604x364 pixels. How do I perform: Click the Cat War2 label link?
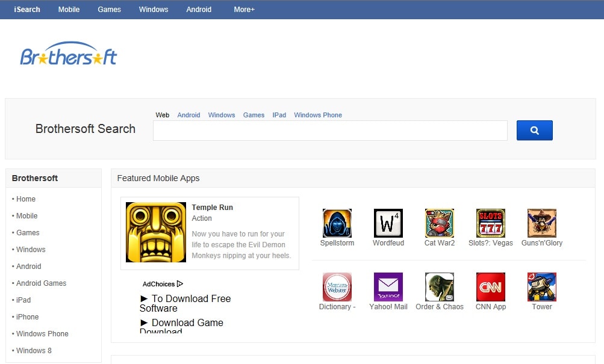coord(440,243)
